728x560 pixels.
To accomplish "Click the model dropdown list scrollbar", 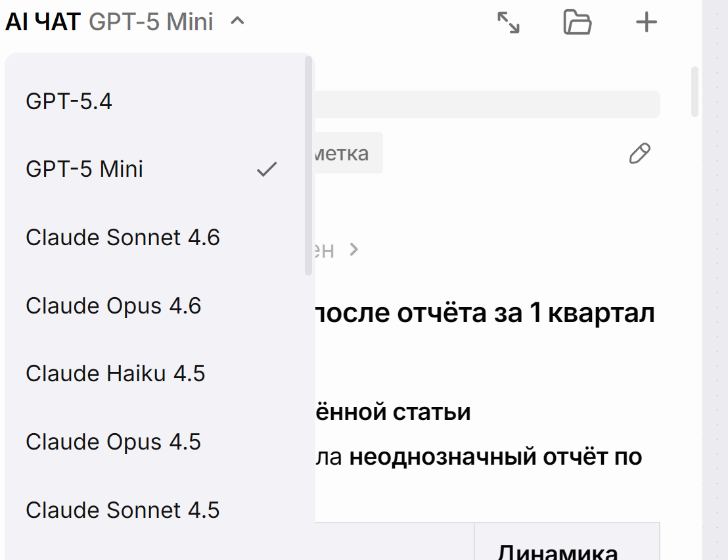I will pos(308,166).
